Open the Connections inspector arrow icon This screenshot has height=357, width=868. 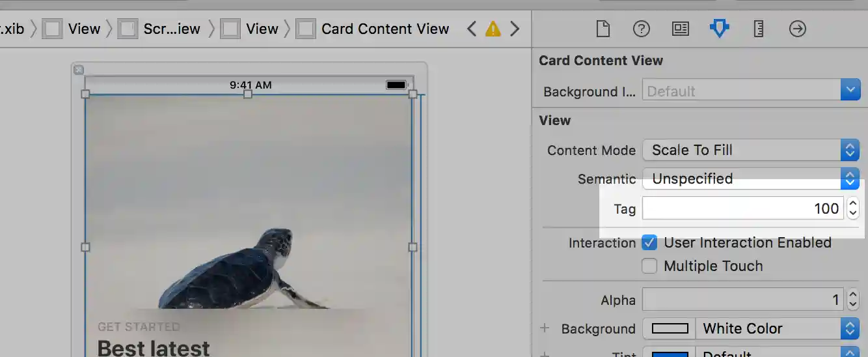[x=798, y=29]
